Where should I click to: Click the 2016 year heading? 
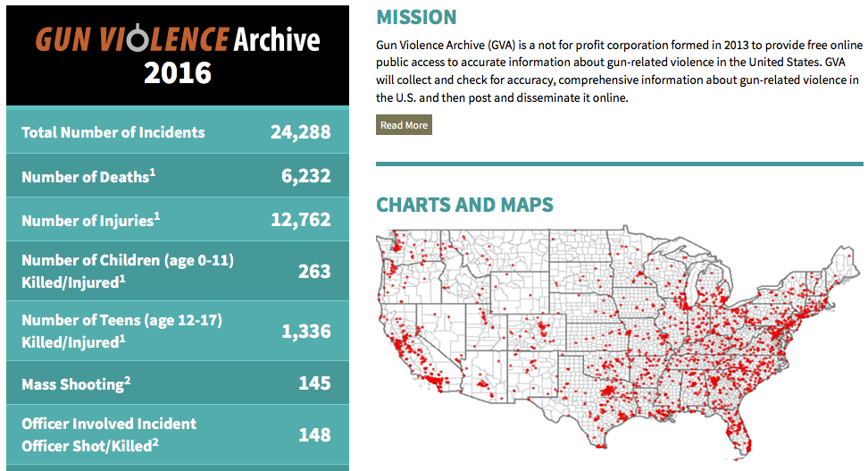[177, 72]
